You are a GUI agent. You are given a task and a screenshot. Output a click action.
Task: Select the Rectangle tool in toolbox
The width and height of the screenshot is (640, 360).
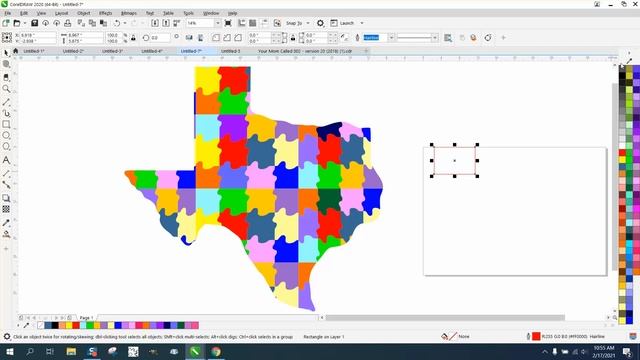click(6, 124)
